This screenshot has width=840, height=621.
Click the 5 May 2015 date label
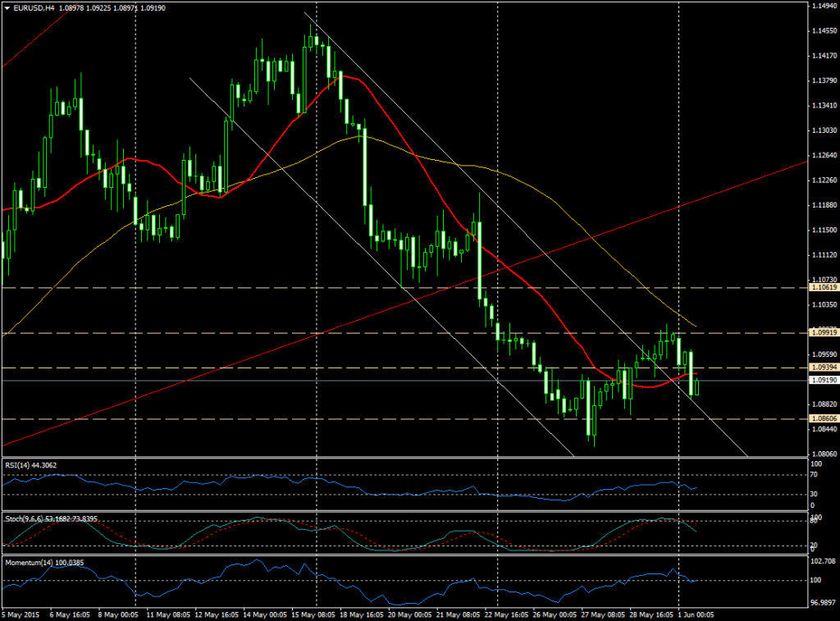click(x=18, y=614)
